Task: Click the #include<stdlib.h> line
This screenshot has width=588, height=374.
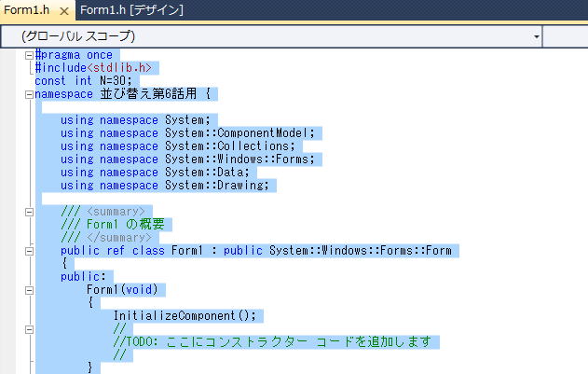Action: [93, 68]
